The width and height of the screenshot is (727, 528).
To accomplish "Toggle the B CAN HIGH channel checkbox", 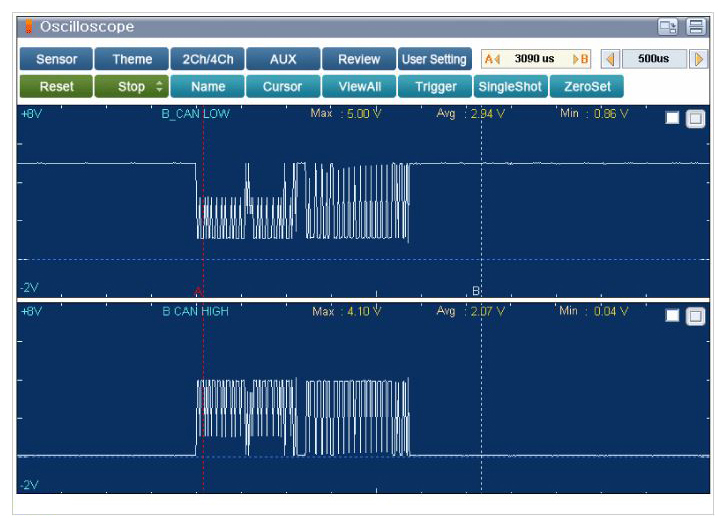I will (672, 316).
